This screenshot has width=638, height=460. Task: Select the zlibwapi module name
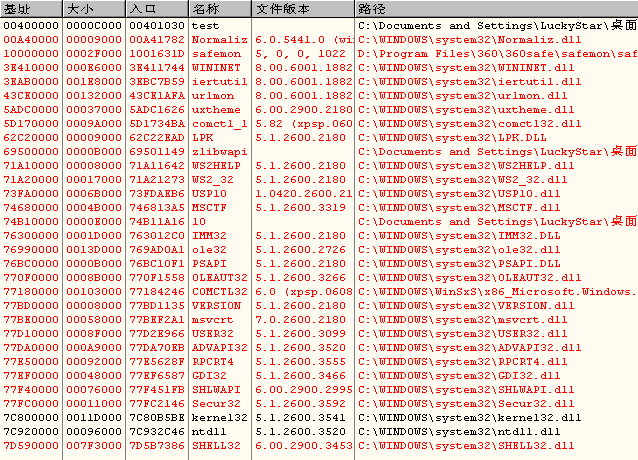point(220,152)
